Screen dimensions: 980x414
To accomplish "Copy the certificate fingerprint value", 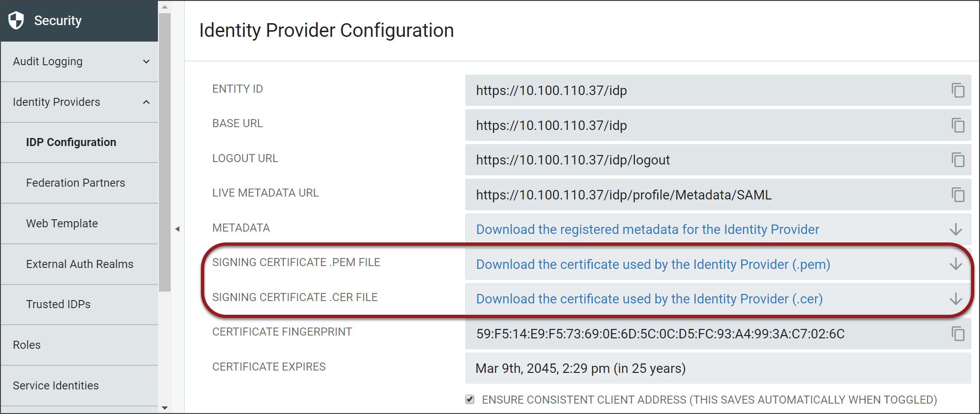I will click(x=958, y=334).
